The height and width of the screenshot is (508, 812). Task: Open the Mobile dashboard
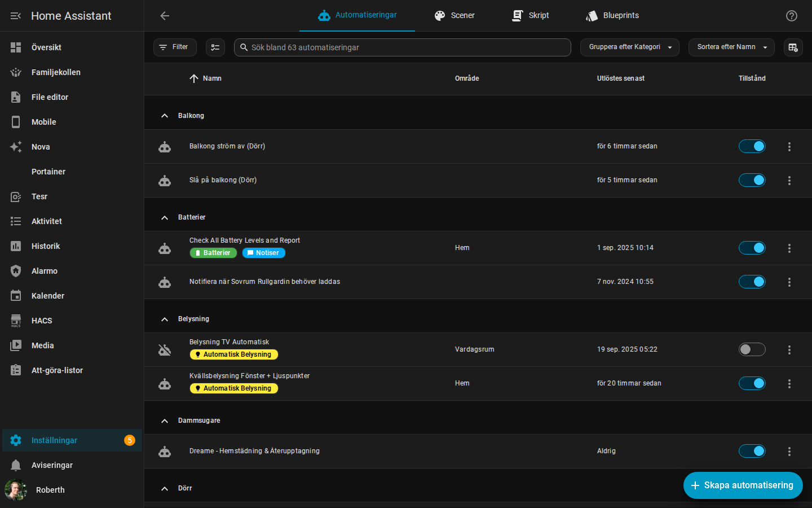[x=72, y=122]
